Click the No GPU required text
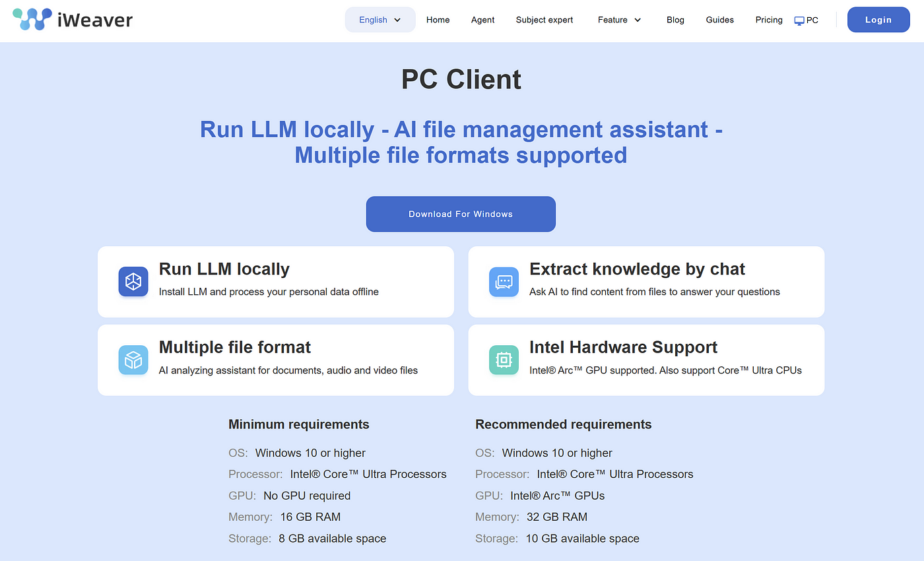924x561 pixels. point(307,496)
